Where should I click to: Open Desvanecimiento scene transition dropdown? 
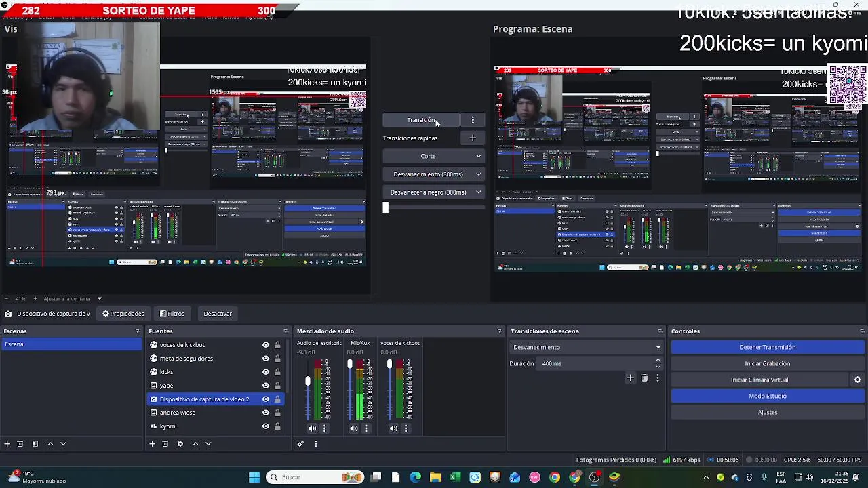[586, 347]
